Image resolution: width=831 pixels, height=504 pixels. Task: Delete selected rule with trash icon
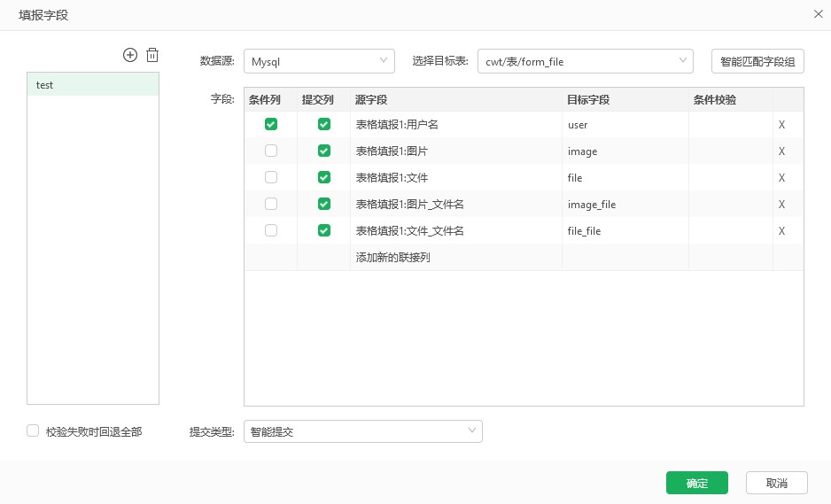(x=152, y=55)
